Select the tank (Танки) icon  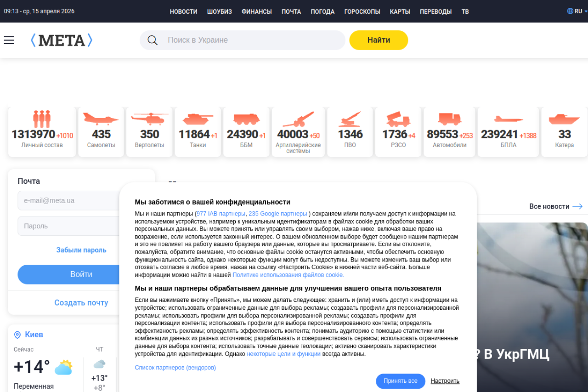[x=198, y=119]
